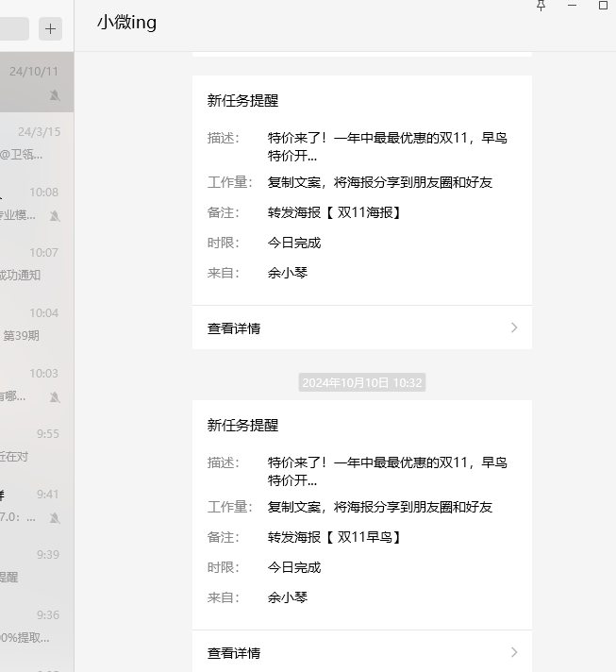Click the mute bell on the 9:41 chat
The height and width of the screenshot is (672, 616).
pos(55,518)
